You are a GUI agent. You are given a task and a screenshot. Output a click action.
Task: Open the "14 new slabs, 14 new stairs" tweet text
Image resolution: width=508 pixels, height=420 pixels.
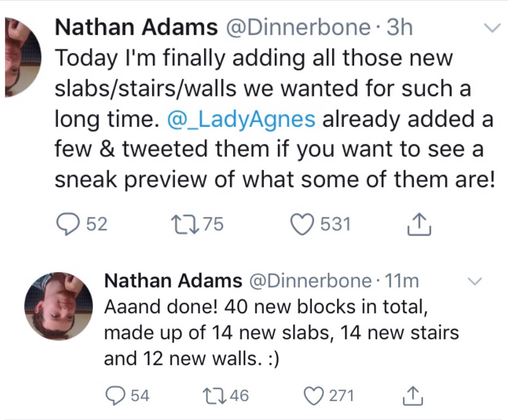(281, 332)
